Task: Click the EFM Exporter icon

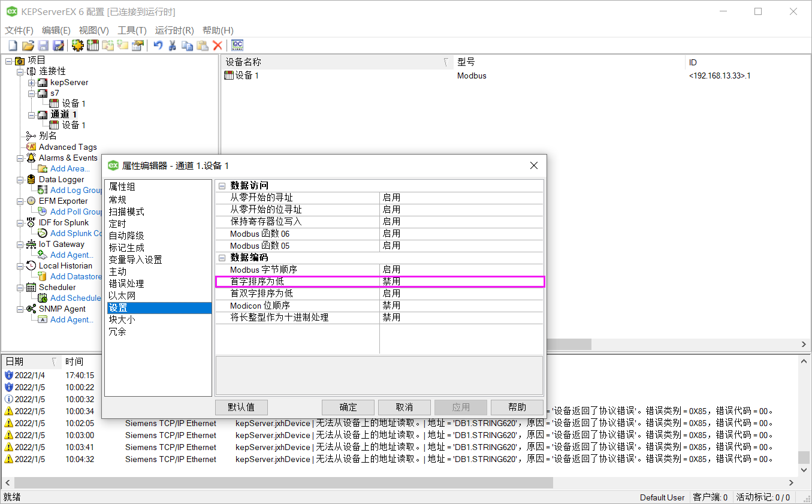Action: [x=31, y=201]
